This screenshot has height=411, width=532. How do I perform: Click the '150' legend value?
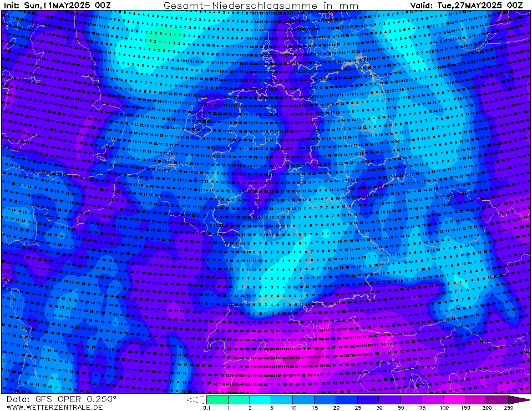pos(465,408)
